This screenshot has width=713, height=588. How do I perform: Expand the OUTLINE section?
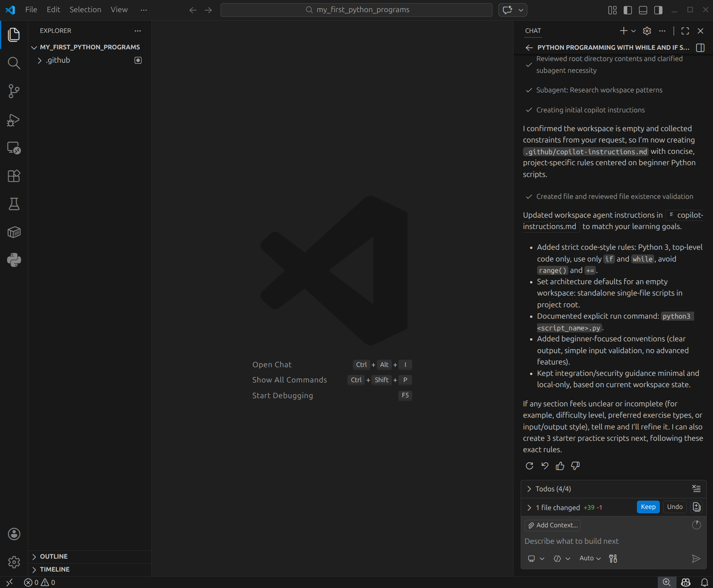[x=54, y=556]
